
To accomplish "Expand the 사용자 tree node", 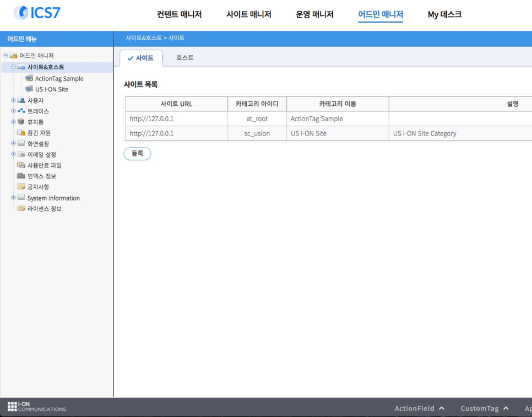I will pyautogui.click(x=13, y=100).
